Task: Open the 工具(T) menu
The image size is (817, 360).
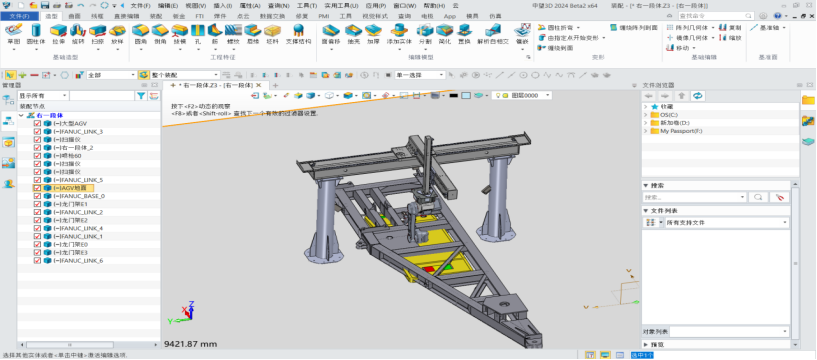Action: click(x=306, y=5)
